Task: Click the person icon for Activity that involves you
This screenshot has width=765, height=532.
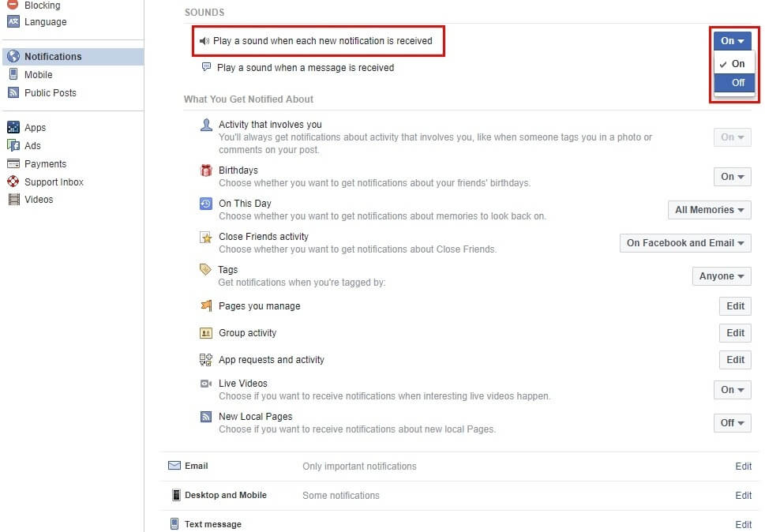Action: point(206,125)
